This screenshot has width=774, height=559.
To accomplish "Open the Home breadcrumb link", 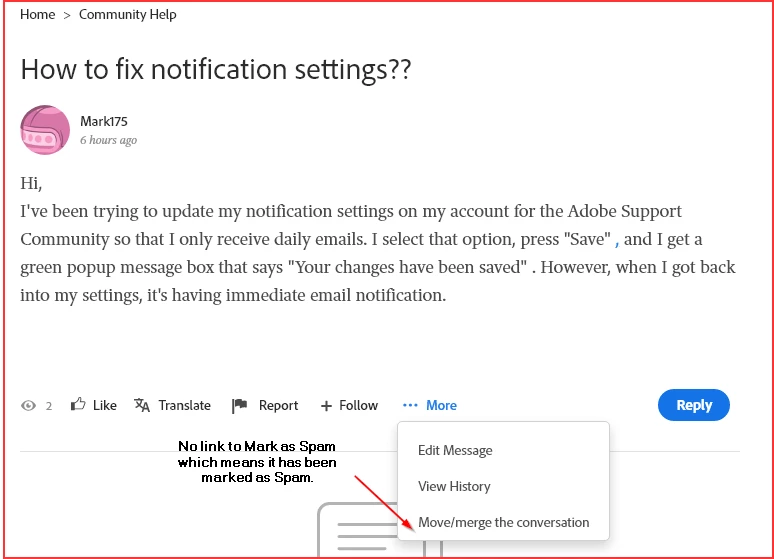I will [x=38, y=15].
